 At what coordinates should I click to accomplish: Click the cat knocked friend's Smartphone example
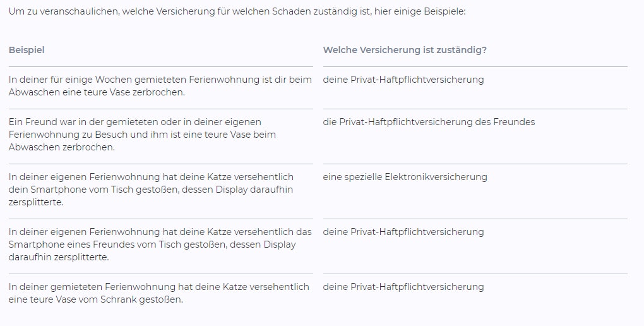pyautogui.click(x=160, y=244)
